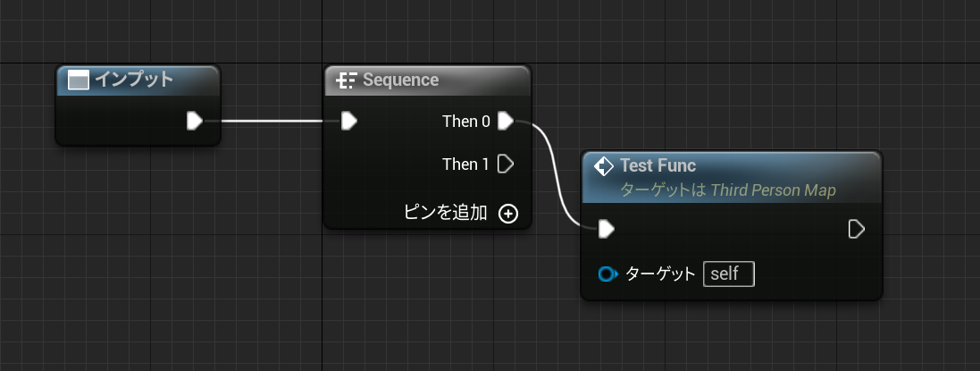Click the Then 0 execution pin
The height and width of the screenshot is (371, 980).
pyautogui.click(x=505, y=121)
